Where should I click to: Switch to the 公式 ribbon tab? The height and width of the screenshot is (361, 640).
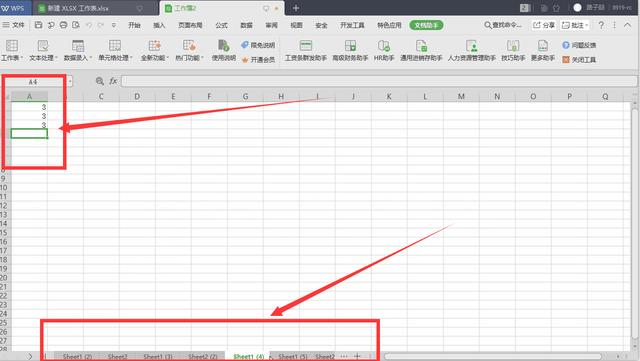pos(221,25)
